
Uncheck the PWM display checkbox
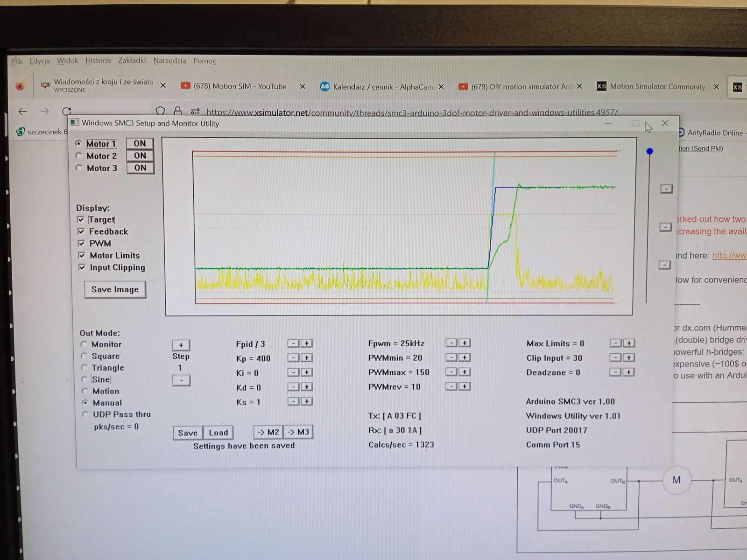point(81,243)
